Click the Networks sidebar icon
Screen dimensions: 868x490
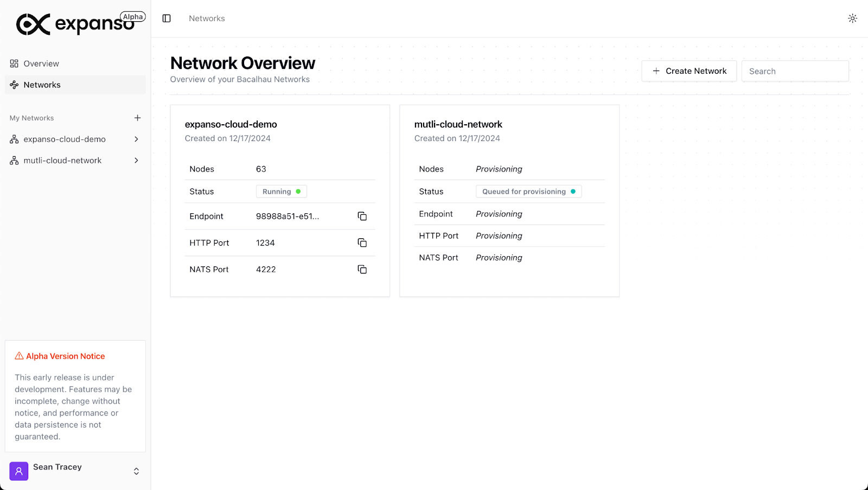tap(14, 85)
